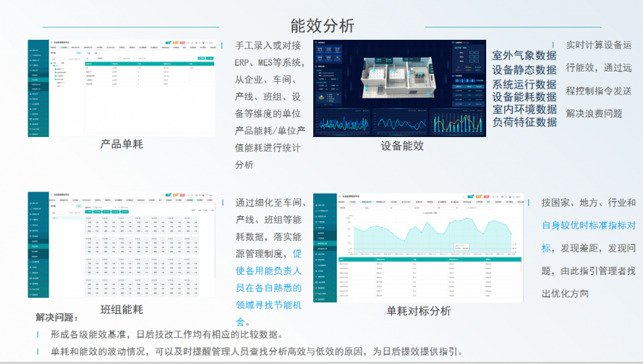The height and width of the screenshot is (364, 643).
Task: Check the unchecked bottom tree checkbox in 产品单耗 screenshot
Action: (x=56, y=86)
